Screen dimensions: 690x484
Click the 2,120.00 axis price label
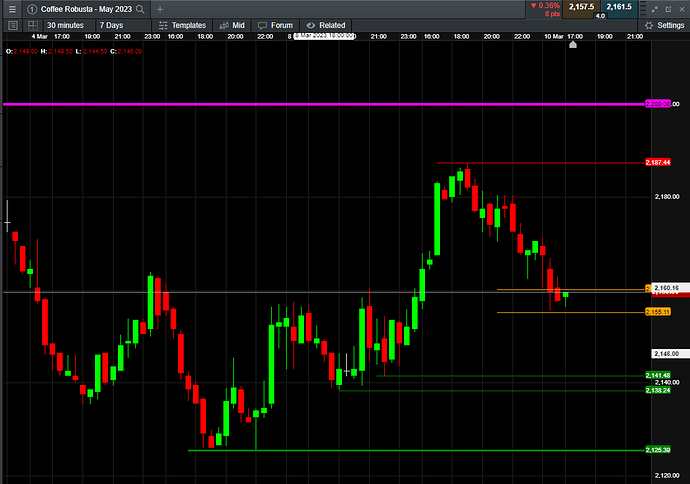[667, 475]
